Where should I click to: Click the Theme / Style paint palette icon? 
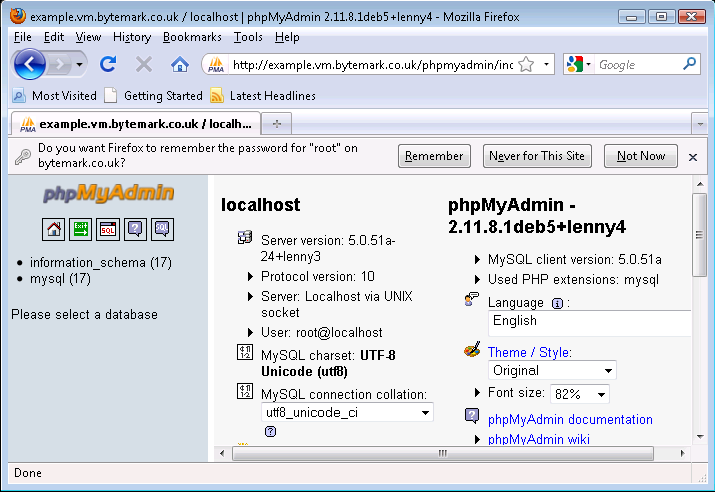point(472,350)
